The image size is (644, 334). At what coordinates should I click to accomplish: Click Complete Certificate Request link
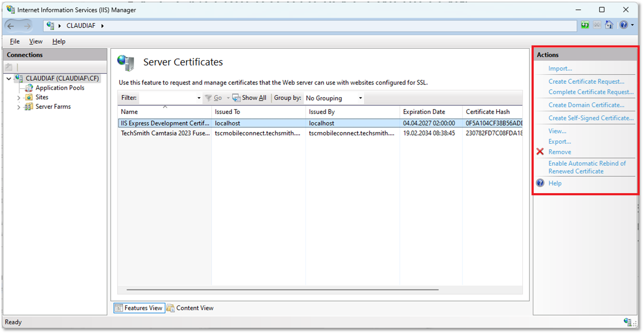[x=591, y=92]
